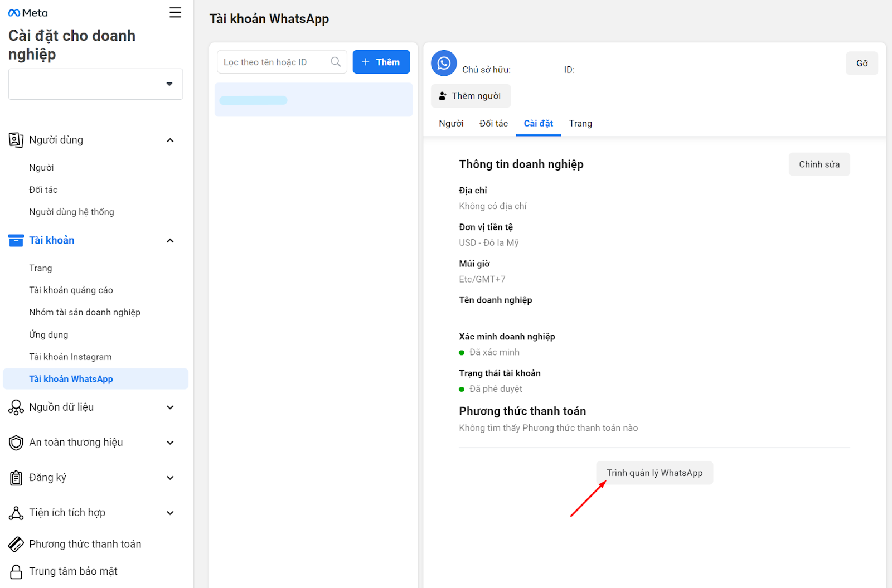Click the Etc/GMT+7 timezone value
Screen dimensions: 892x588
pyautogui.click(x=482, y=279)
